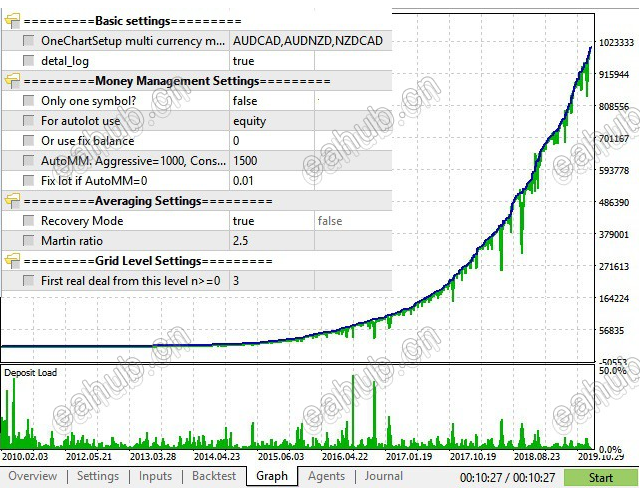Select the detal_log value true

point(272,60)
